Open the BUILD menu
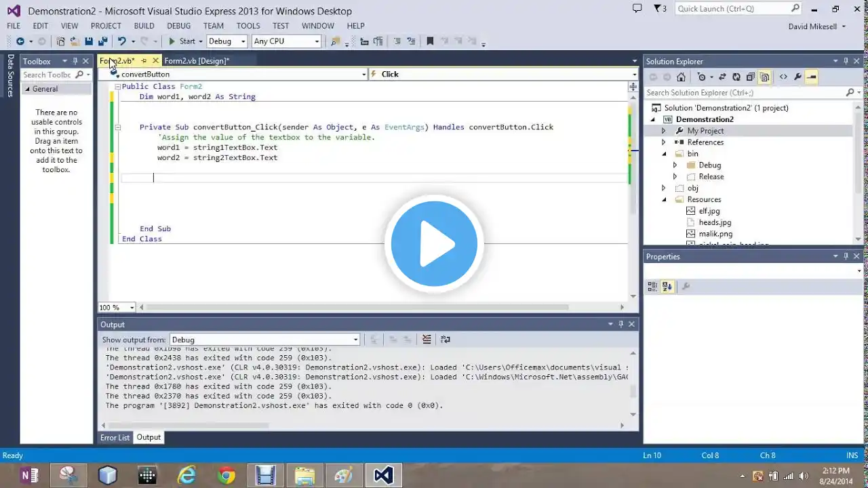 [144, 26]
